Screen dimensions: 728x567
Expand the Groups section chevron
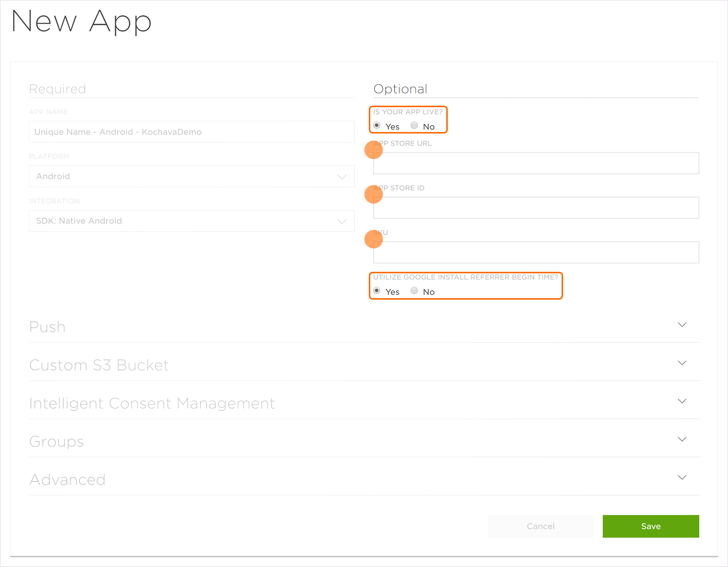pyautogui.click(x=682, y=439)
